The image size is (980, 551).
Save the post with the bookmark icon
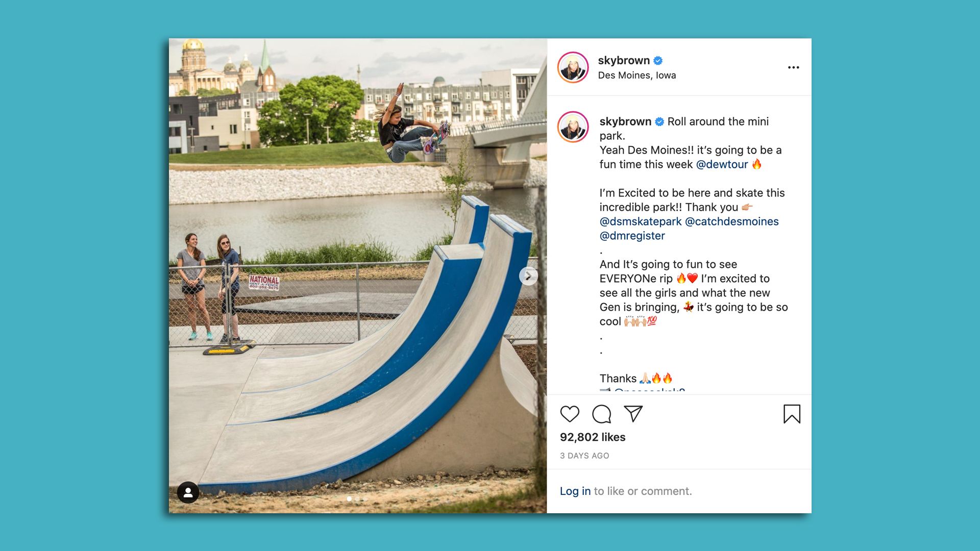click(792, 414)
